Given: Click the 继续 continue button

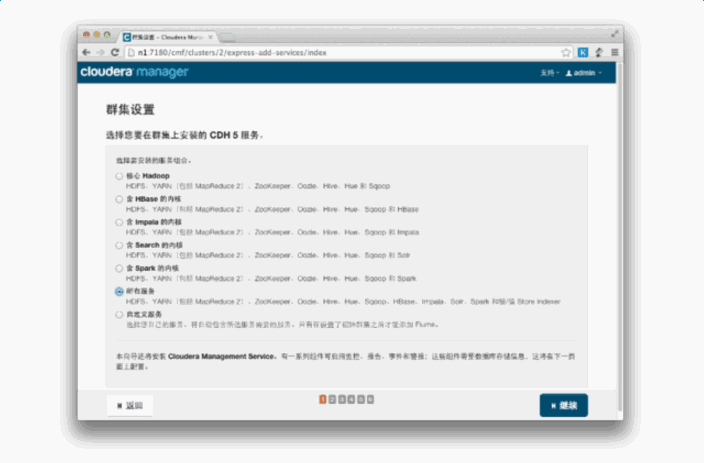Looking at the screenshot, I should click(x=563, y=406).
